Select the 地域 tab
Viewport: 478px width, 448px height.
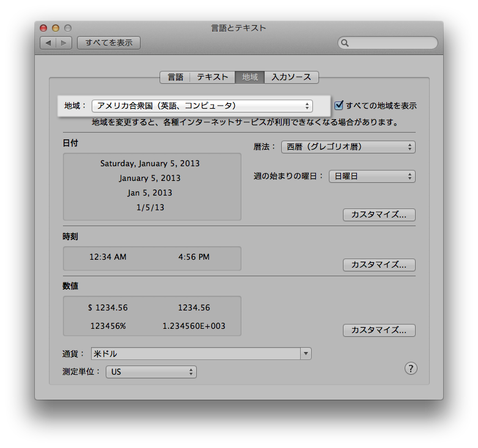[249, 77]
